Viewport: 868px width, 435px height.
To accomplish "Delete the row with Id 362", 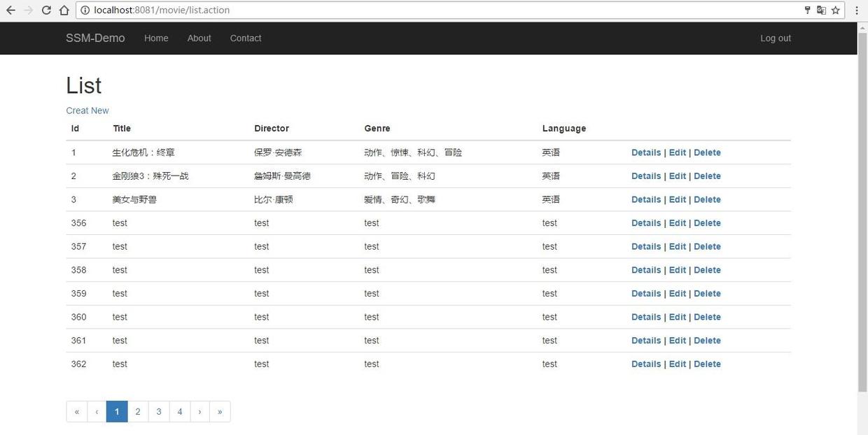I will [x=707, y=364].
